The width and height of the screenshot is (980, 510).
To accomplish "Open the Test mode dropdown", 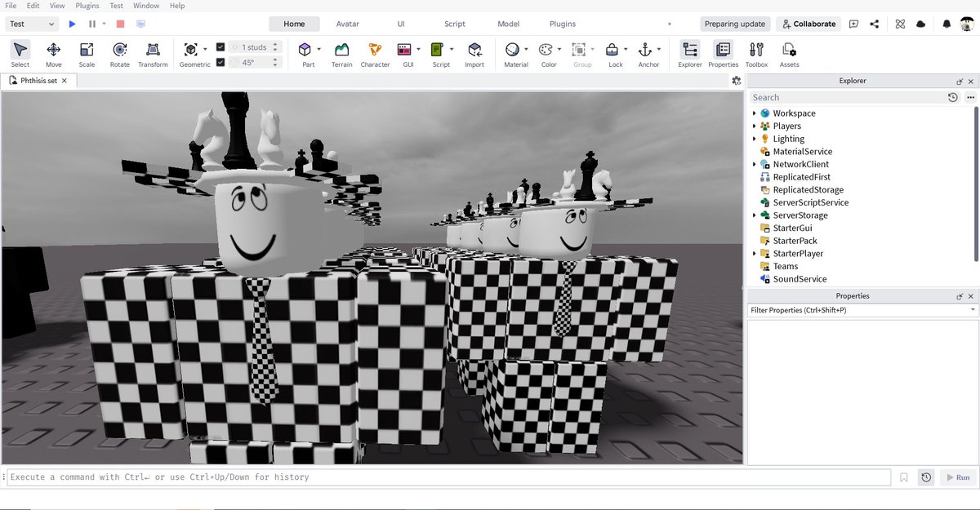I will pos(32,24).
